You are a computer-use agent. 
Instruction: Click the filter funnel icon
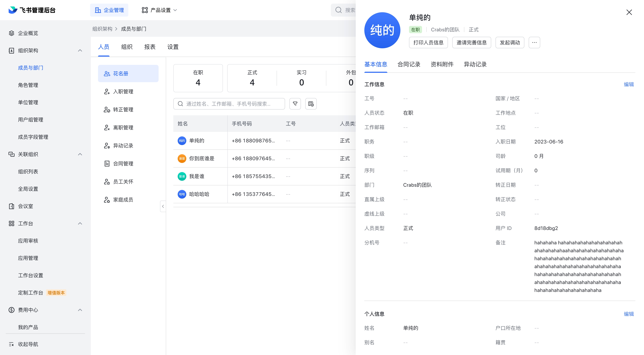coord(295,104)
